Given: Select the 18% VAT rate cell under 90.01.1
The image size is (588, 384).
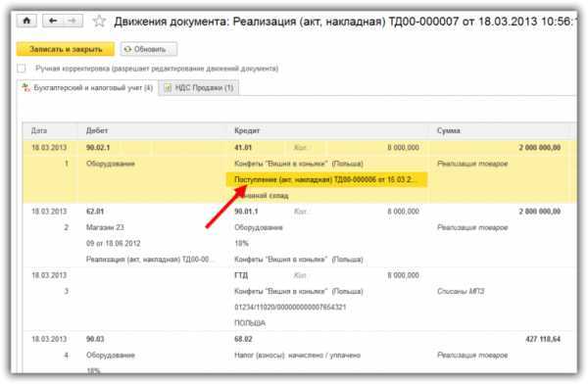Looking at the screenshot, I should [241, 243].
